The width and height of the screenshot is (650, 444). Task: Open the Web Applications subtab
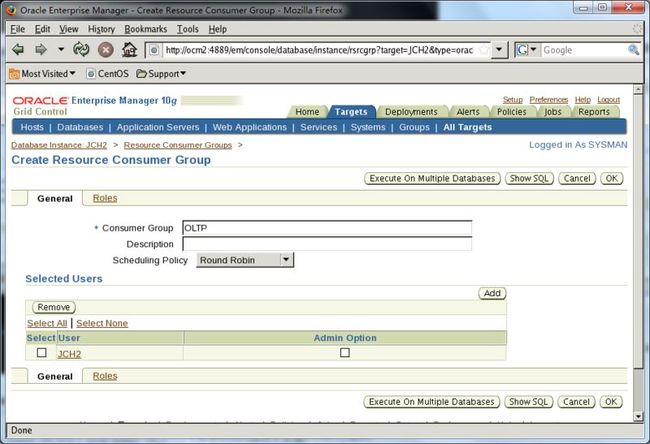[250, 127]
